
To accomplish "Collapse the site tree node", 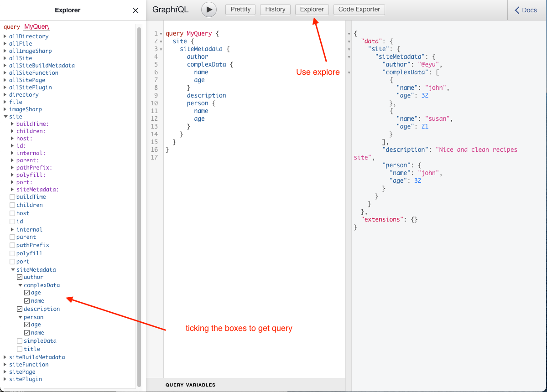I will coord(5,117).
